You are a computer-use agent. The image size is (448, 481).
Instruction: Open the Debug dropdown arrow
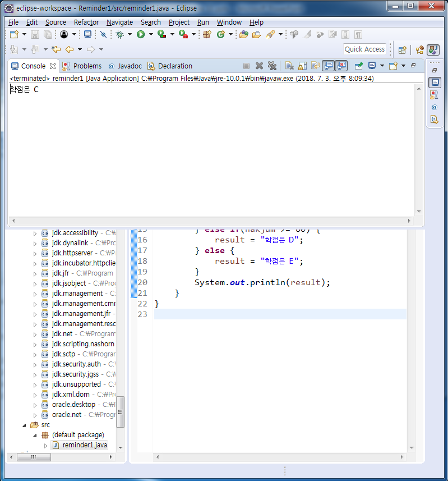tap(130, 34)
